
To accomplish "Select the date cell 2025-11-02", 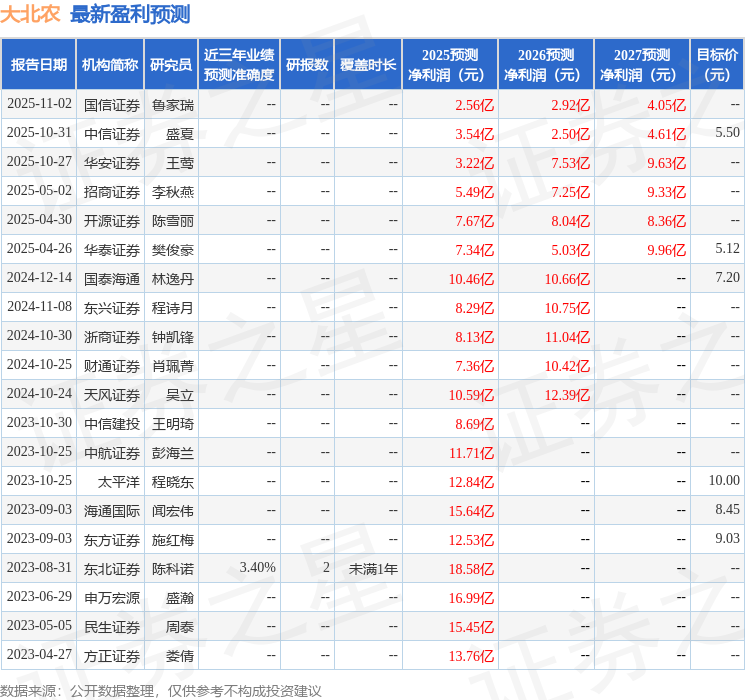I will 39,104.
